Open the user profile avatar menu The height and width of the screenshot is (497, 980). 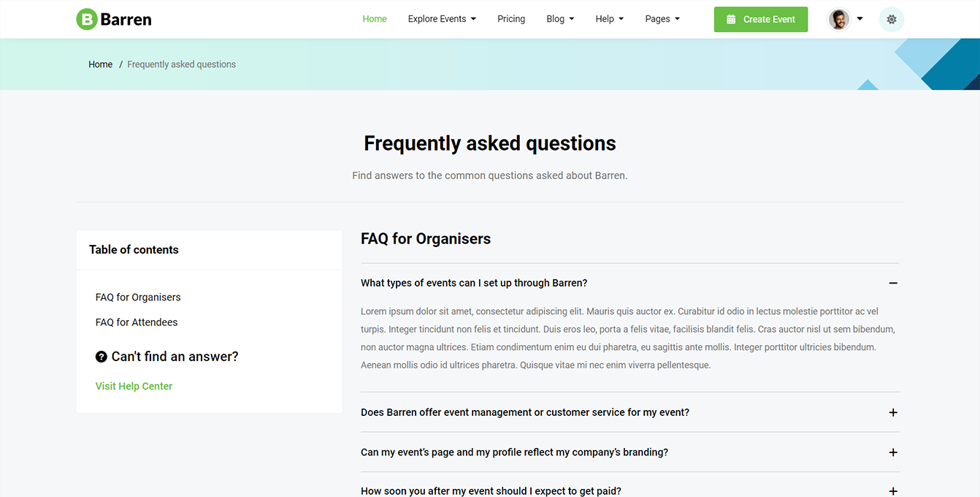point(840,20)
